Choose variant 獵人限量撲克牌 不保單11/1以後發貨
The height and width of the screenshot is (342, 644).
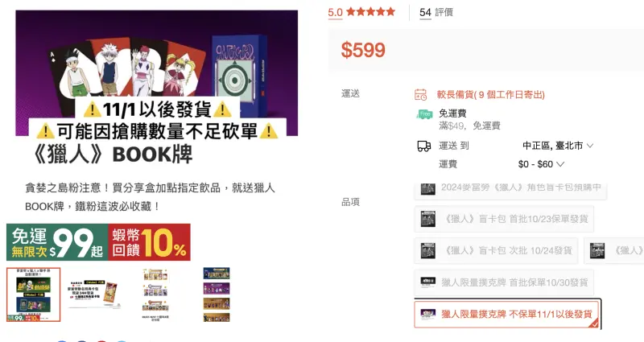click(507, 314)
